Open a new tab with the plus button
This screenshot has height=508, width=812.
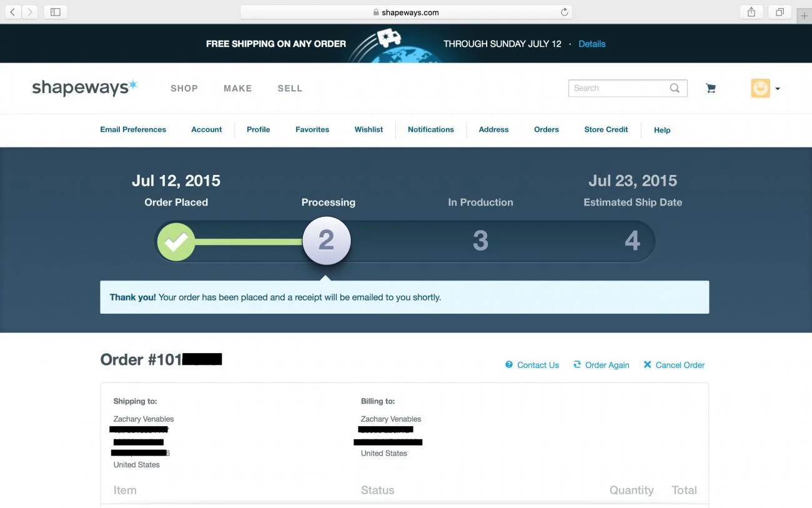point(805,16)
